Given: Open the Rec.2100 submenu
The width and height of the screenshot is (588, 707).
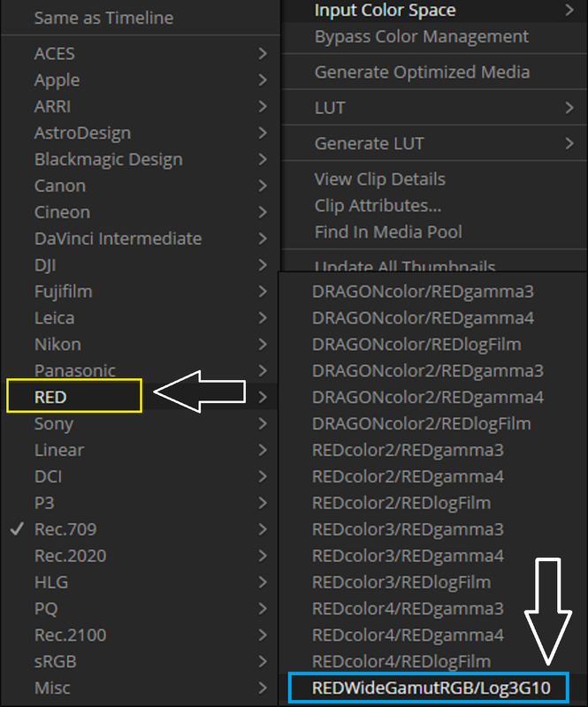Looking at the screenshot, I should coord(140,635).
